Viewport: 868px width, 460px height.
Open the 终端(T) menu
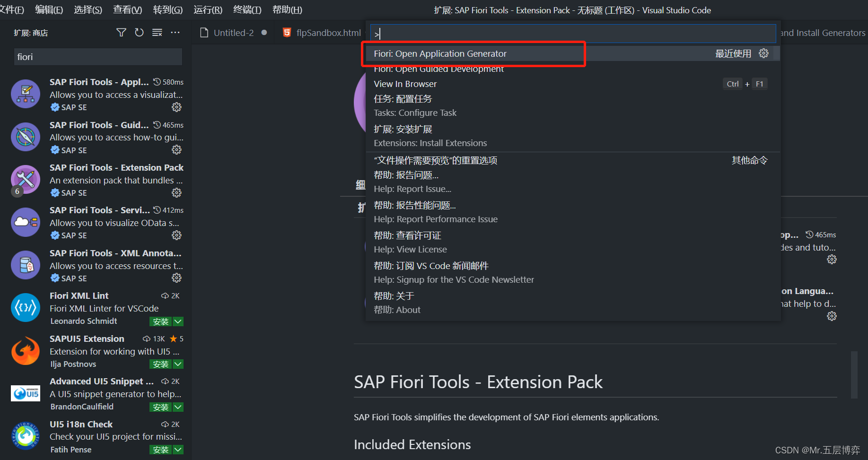tap(247, 10)
